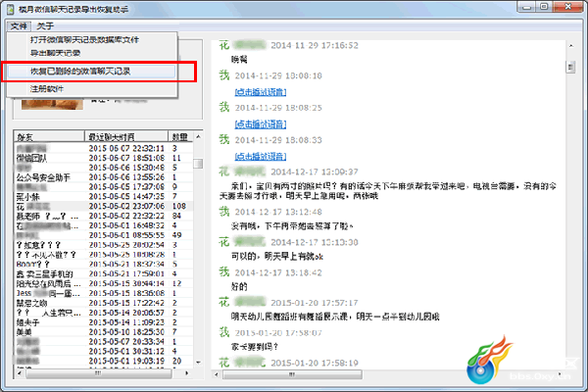Select friend row dated 2015-05-21 17:59:01
Image resolution: width=588 pixels, height=392 pixels.
tap(104, 273)
